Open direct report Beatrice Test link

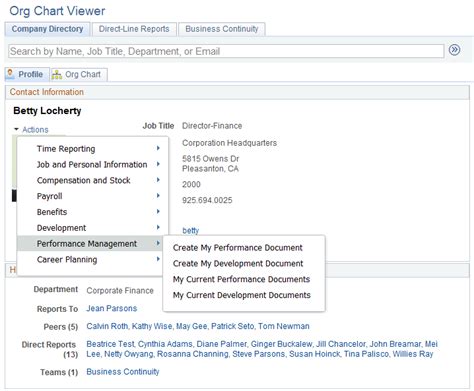click(x=110, y=344)
